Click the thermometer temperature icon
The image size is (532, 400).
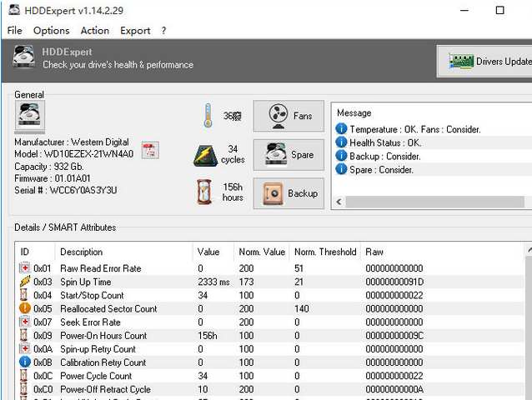[x=208, y=116]
